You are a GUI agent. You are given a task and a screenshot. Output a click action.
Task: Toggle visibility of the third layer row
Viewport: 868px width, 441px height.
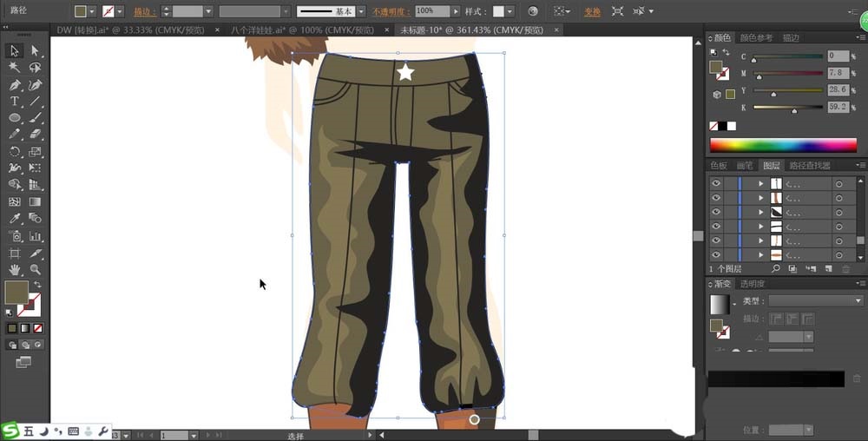[x=716, y=212]
